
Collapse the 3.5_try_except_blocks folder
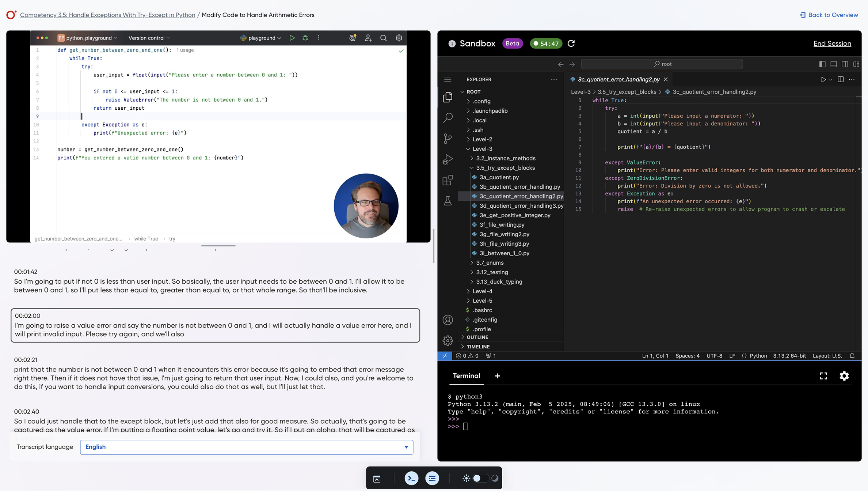point(505,168)
